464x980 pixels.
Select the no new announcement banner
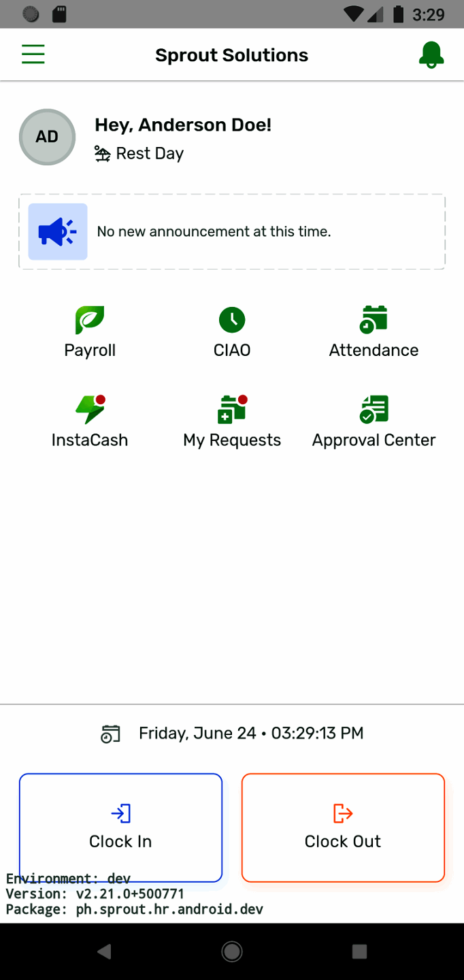coord(231,231)
